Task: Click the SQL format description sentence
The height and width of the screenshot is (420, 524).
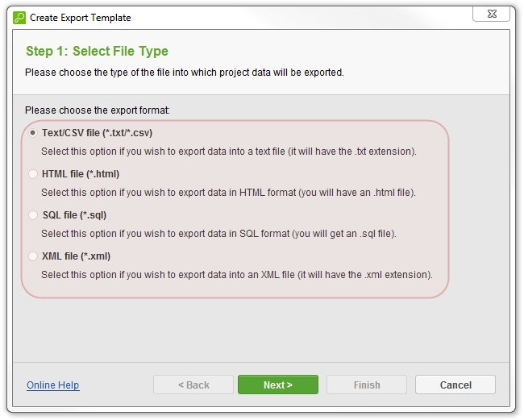Action: coord(219,234)
